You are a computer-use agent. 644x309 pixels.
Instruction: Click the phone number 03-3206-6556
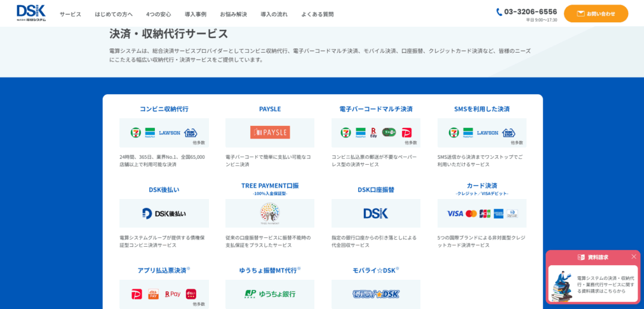click(x=531, y=12)
